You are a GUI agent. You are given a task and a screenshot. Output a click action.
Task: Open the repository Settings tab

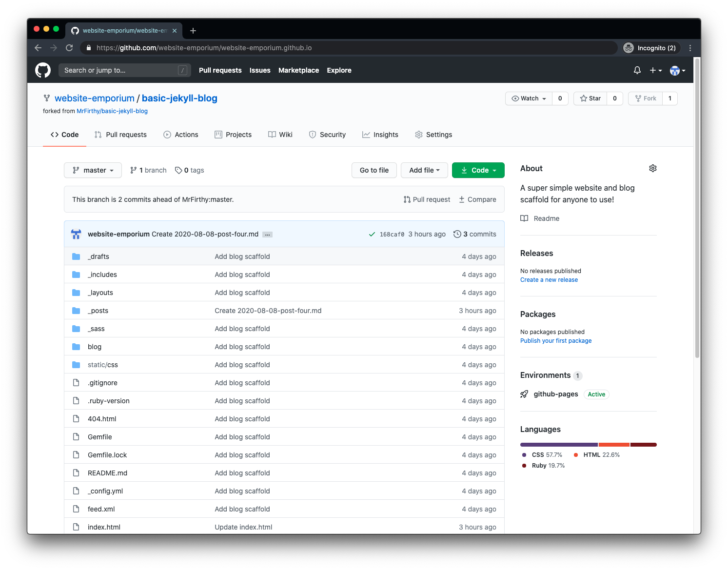point(433,135)
